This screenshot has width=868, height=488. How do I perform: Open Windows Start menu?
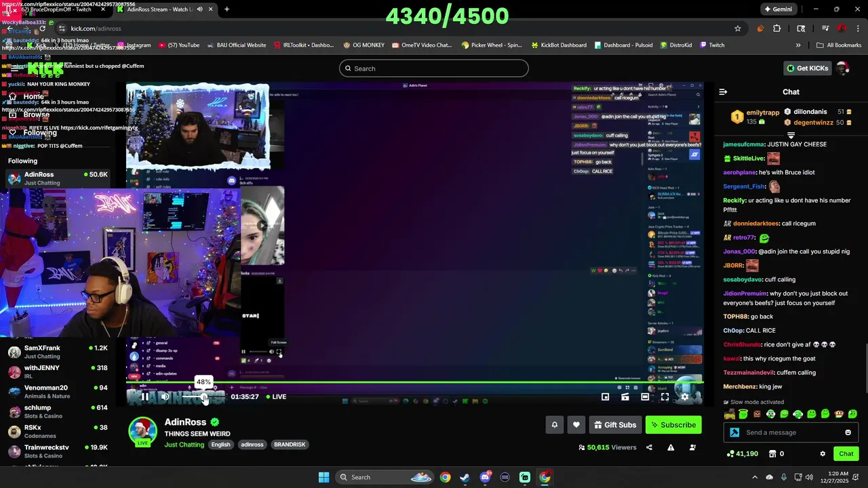(x=323, y=477)
